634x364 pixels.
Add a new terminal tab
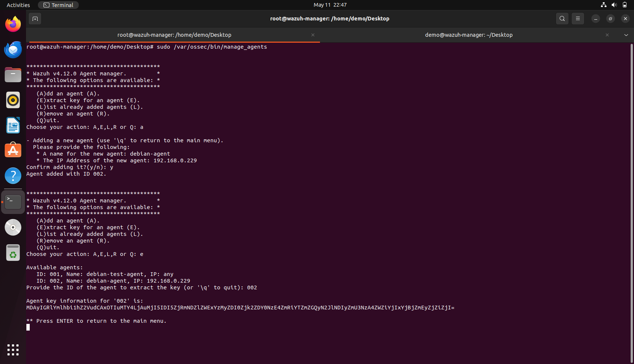click(35, 19)
